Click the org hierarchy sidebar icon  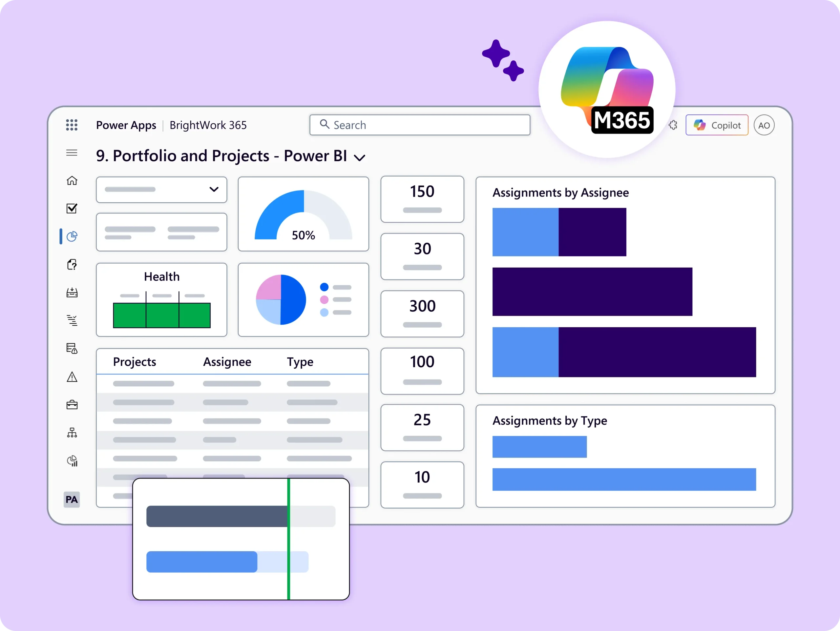[72, 433]
